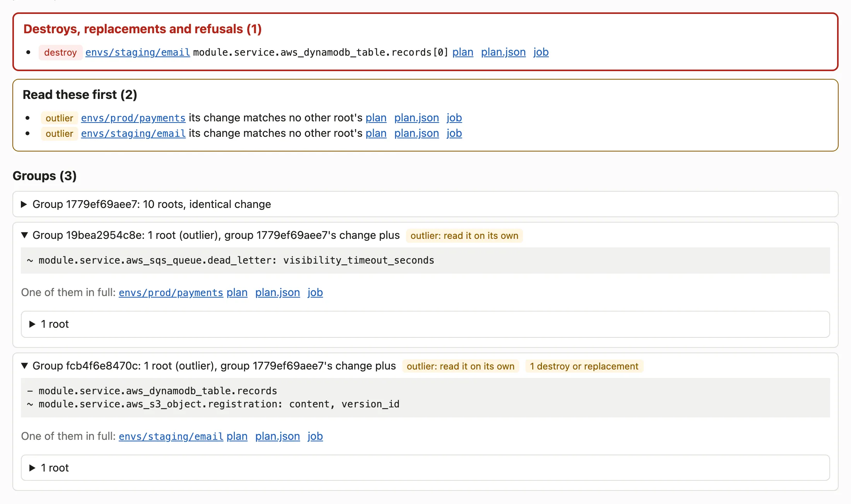This screenshot has height=504, width=851.
Task: Click the '1 destroy or replacement' badge
Action: pyautogui.click(x=584, y=366)
